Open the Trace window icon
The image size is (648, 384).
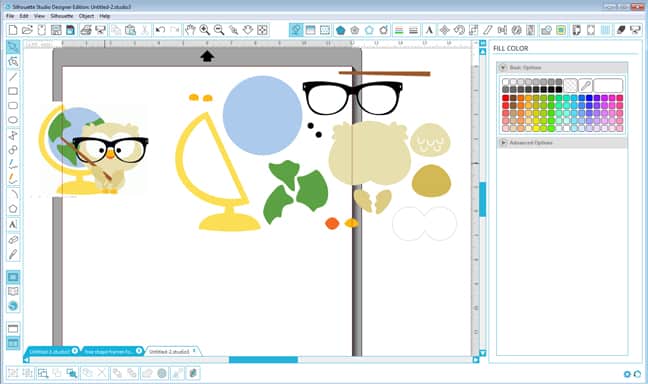click(561, 30)
